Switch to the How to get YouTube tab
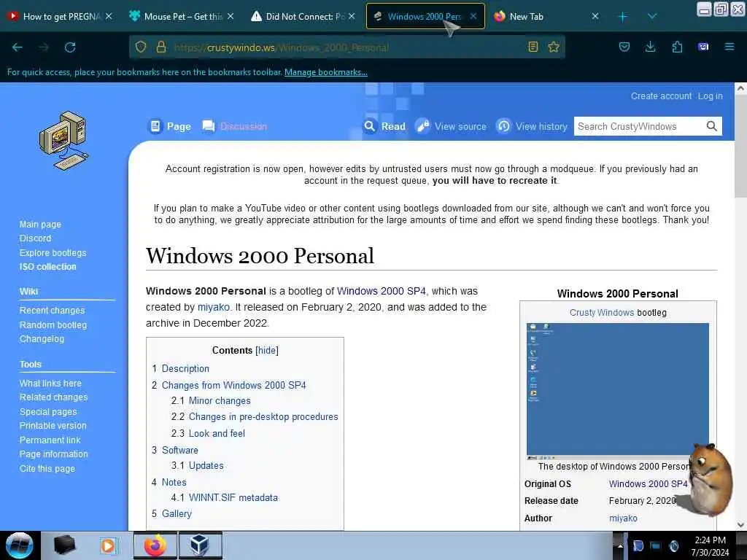The image size is (747, 560). click(x=60, y=17)
